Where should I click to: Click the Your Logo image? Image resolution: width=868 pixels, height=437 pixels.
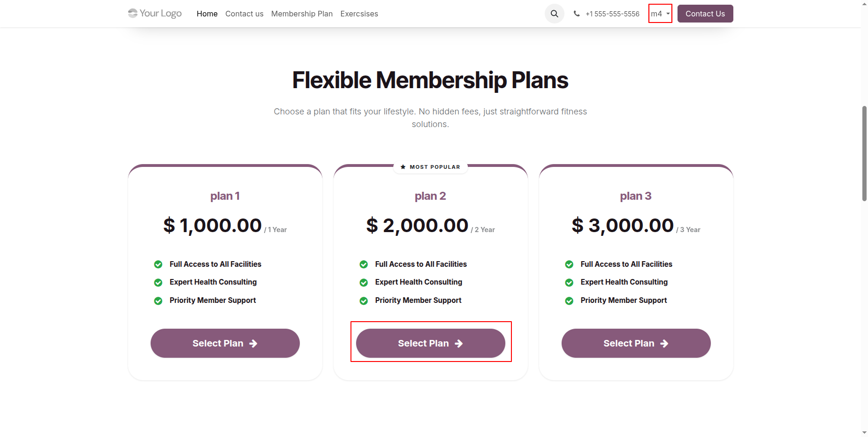tap(155, 13)
